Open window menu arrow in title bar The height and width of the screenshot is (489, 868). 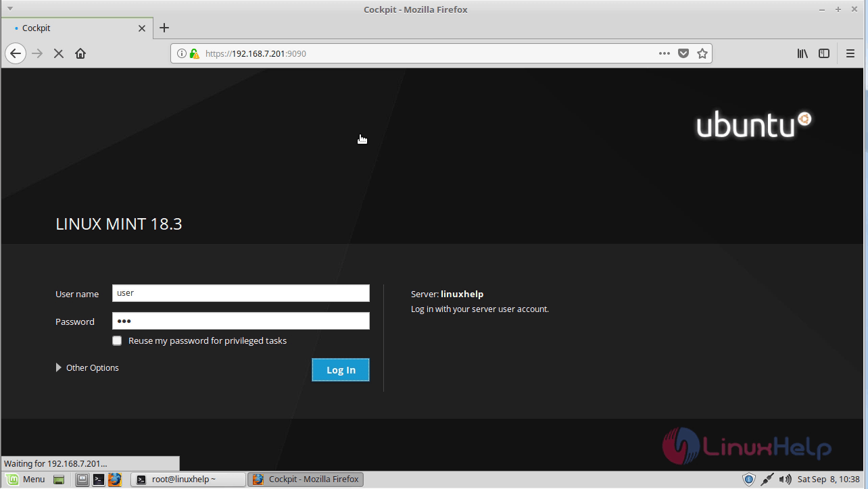[9, 9]
